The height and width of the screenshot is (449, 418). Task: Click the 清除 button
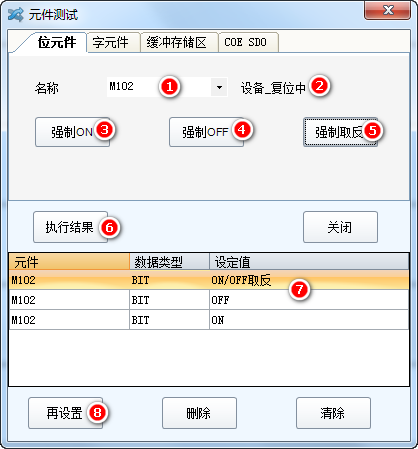[x=333, y=413]
